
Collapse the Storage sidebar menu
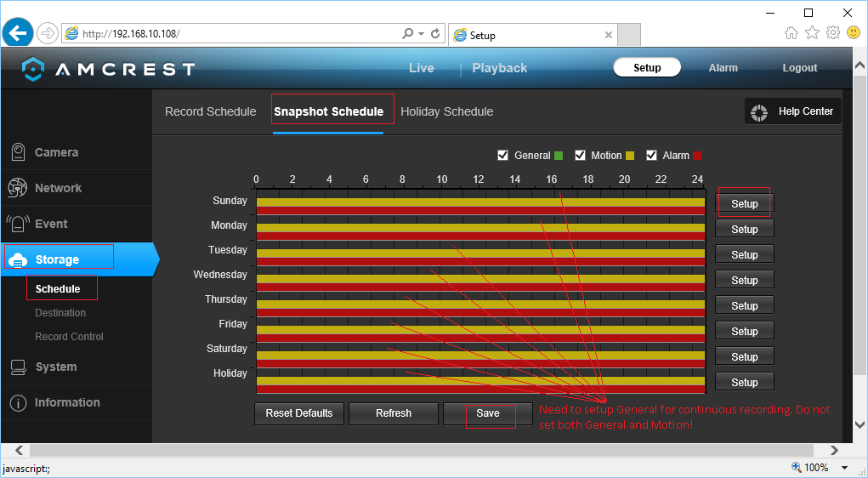58,260
